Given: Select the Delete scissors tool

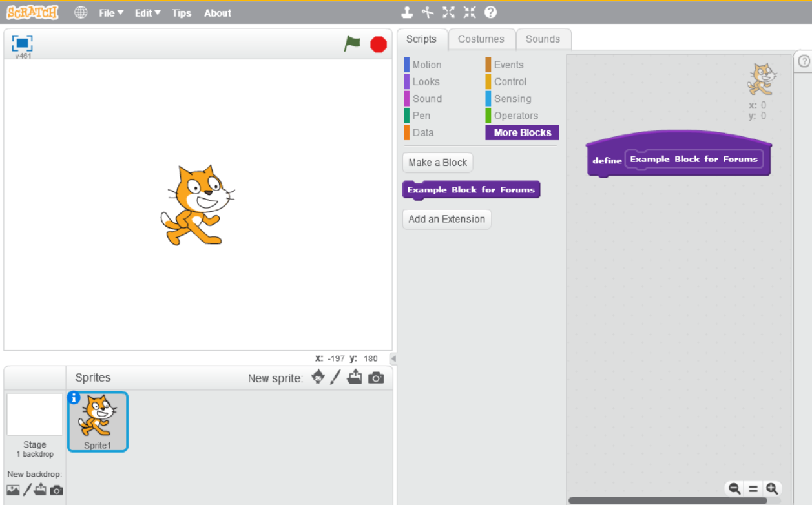Looking at the screenshot, I should [427, 12].
